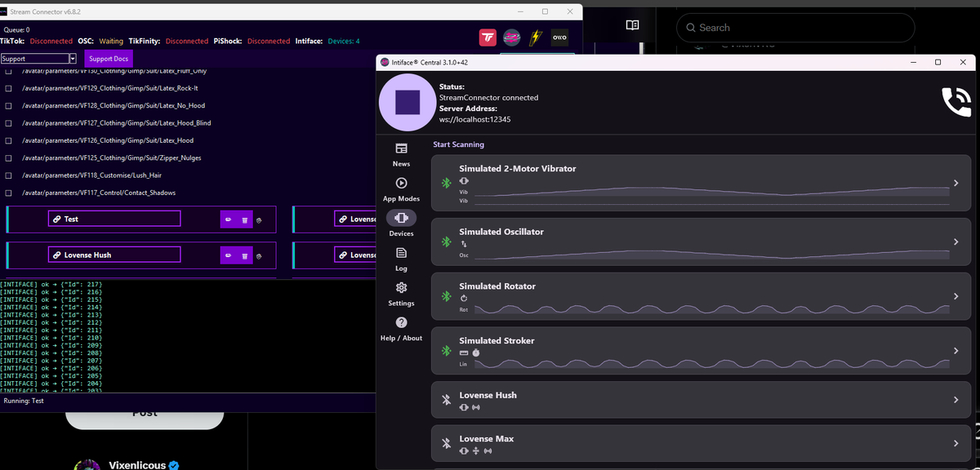Viewport: 980px width, 470px height.
Task: Delete the Test entry with its trash icon
Action: pos(245,219)
